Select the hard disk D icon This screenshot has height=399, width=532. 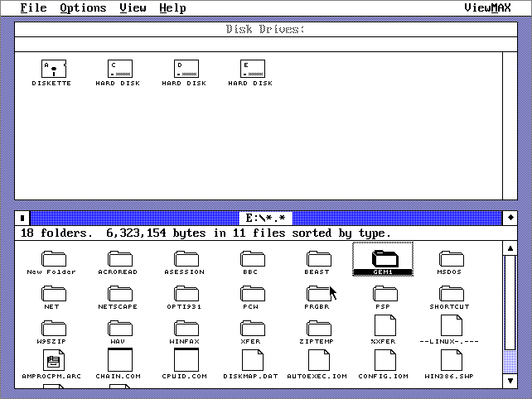click(x=186, y=70)
